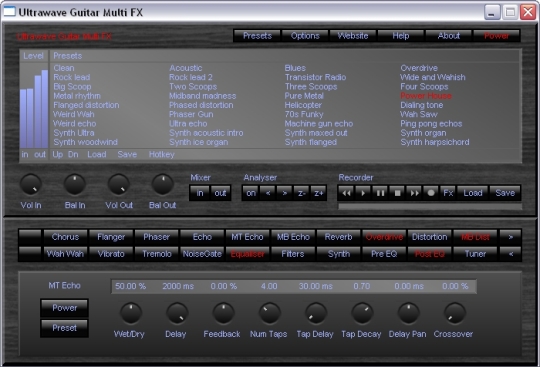The image size is (540, 367).
Task: Load a recording file in Recorder
Action: point(473,193)
